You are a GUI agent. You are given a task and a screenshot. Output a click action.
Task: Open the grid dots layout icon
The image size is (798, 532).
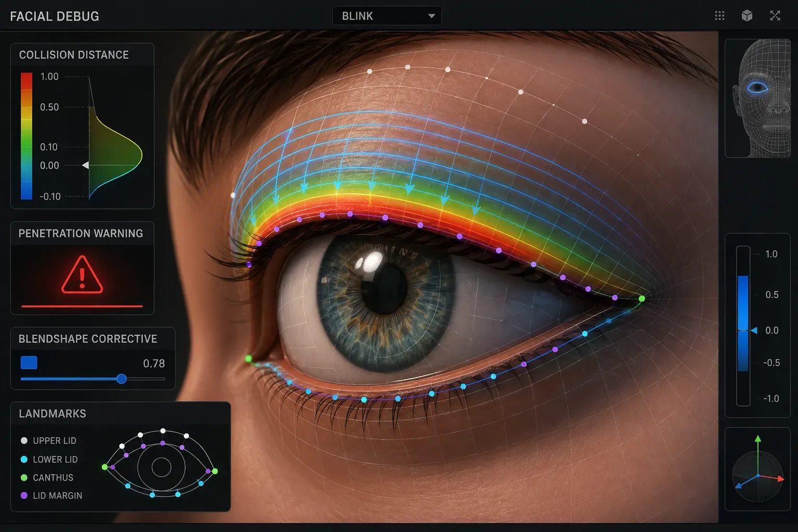point(720,16)
